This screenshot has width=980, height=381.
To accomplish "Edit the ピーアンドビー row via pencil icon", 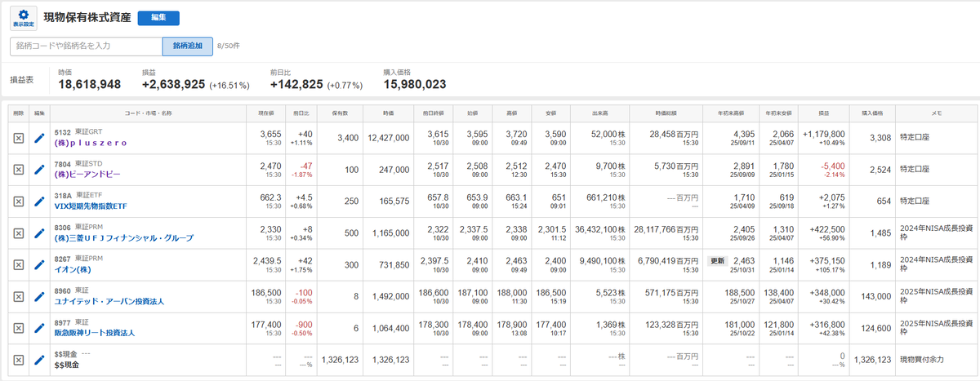I will (39, 170).
